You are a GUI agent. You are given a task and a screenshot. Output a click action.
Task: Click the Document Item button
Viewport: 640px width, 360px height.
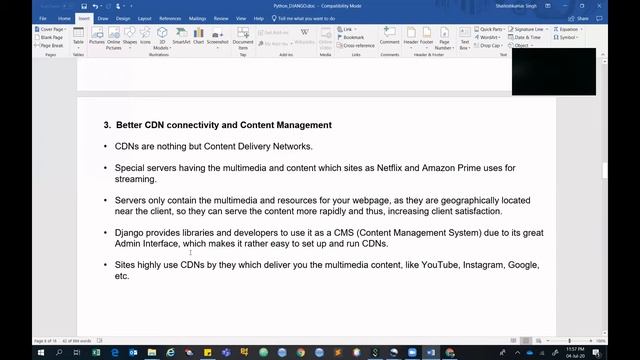coord(243,38)
